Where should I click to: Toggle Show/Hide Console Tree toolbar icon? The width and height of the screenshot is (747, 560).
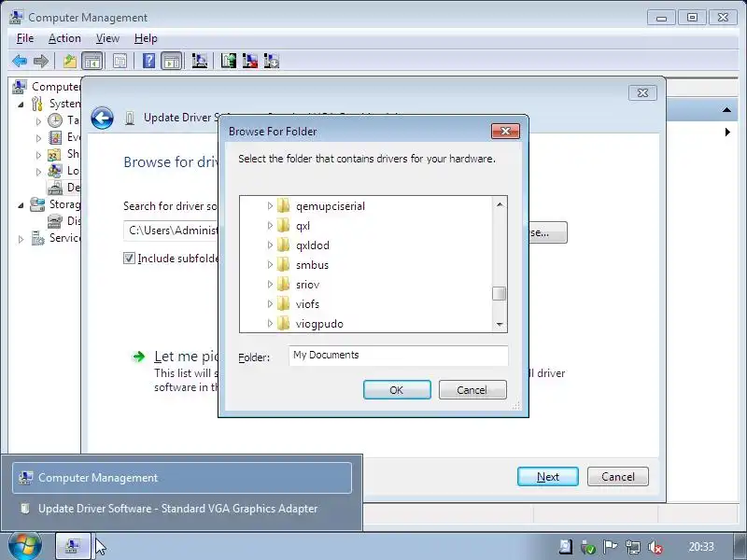click(x=92, y=61)
